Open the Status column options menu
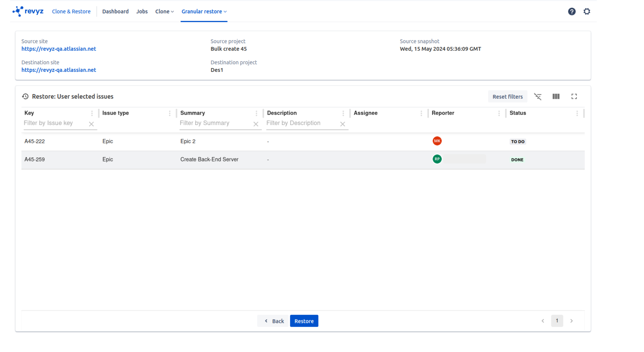 (577, 113)
